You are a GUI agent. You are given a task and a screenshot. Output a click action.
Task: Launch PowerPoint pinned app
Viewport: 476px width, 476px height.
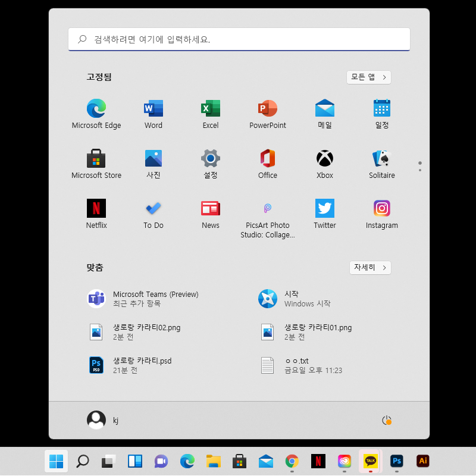pyautogui.click(x=267, y=114)
